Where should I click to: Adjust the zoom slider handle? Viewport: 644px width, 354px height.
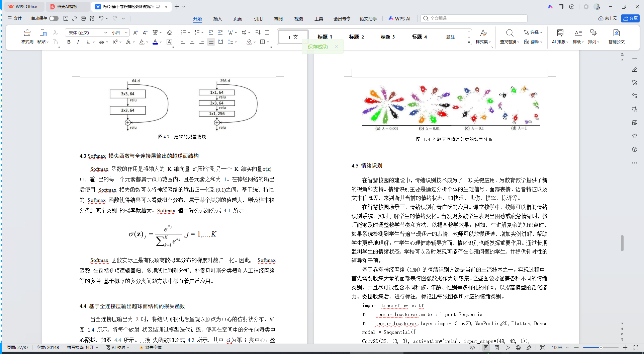coord(601,348)
